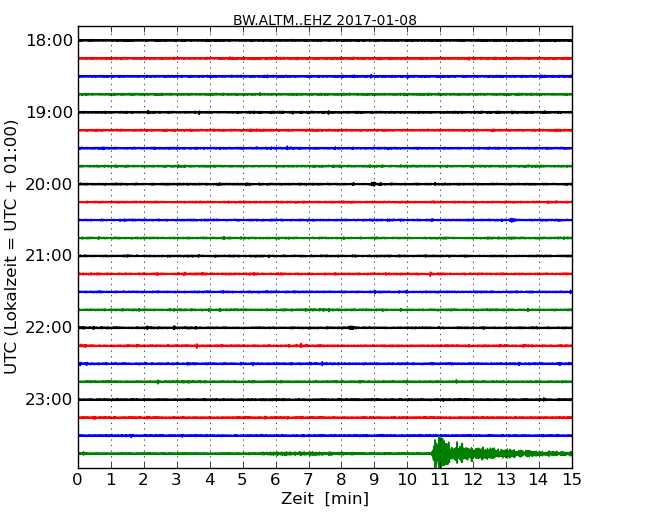Viewport: 650px width, 520px height.
Task: Click the Zeit [min] axis label
Action: (x=325, y=498)
